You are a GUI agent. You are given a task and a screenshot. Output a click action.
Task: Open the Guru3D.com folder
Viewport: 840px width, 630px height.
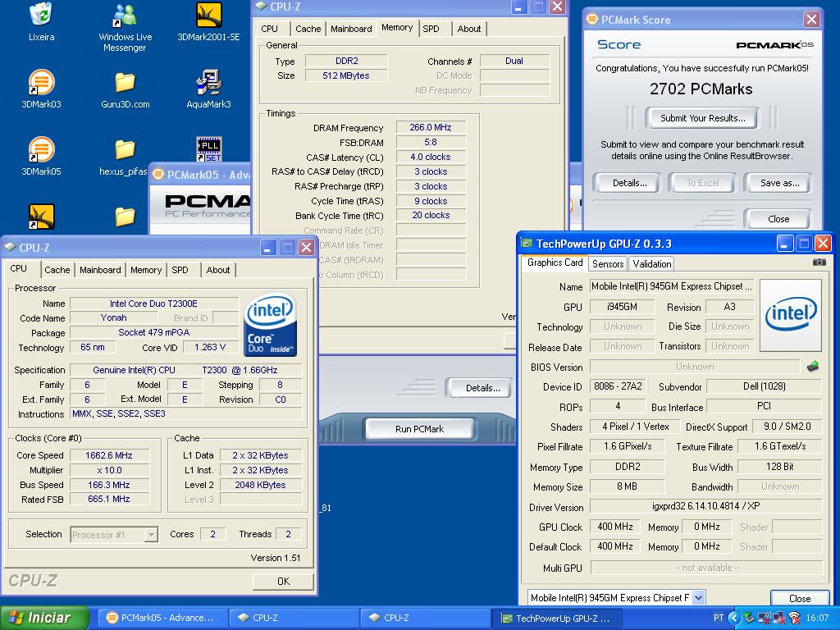pos(125,83)
